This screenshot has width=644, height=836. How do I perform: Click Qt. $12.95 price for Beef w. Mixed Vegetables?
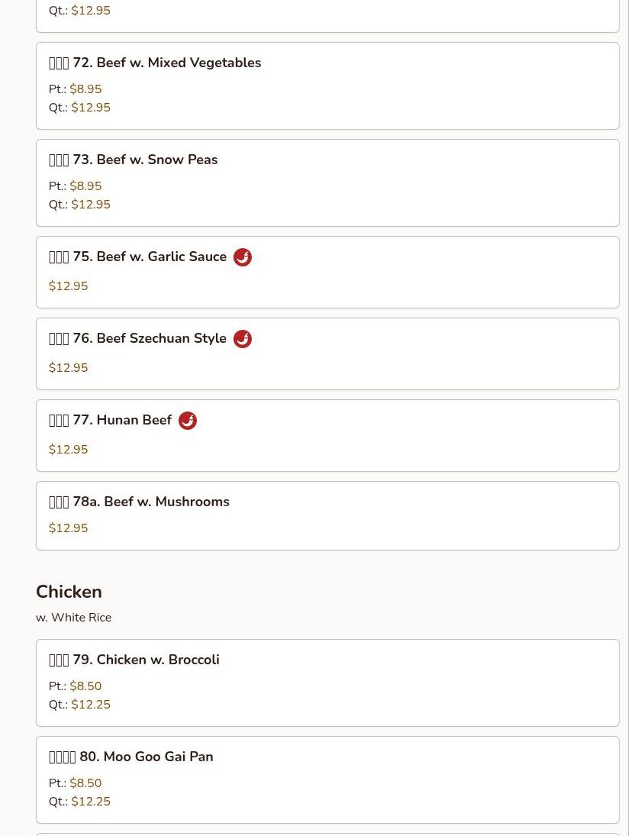[x=79, y=107]
